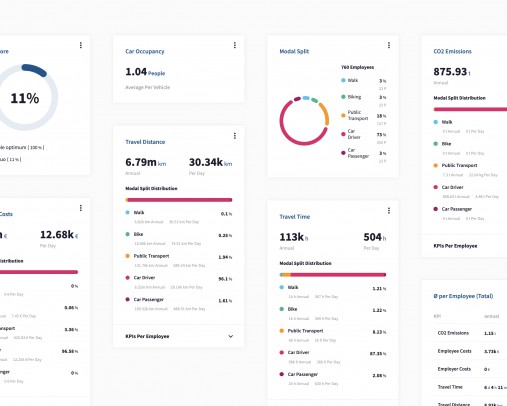Click the Employer Costs row in employee table
The image size is (507, 406).
pyautogui.click(x=470, y=369)
